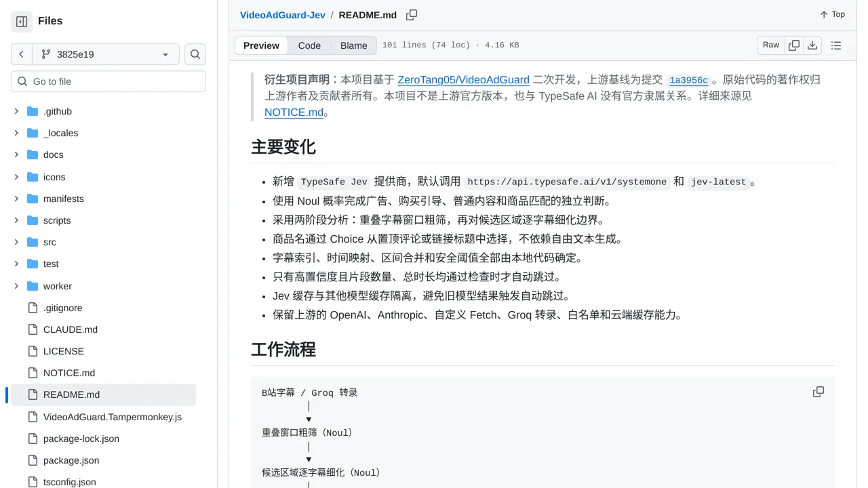Expand the test folder chevron

(x=16, y=264)
